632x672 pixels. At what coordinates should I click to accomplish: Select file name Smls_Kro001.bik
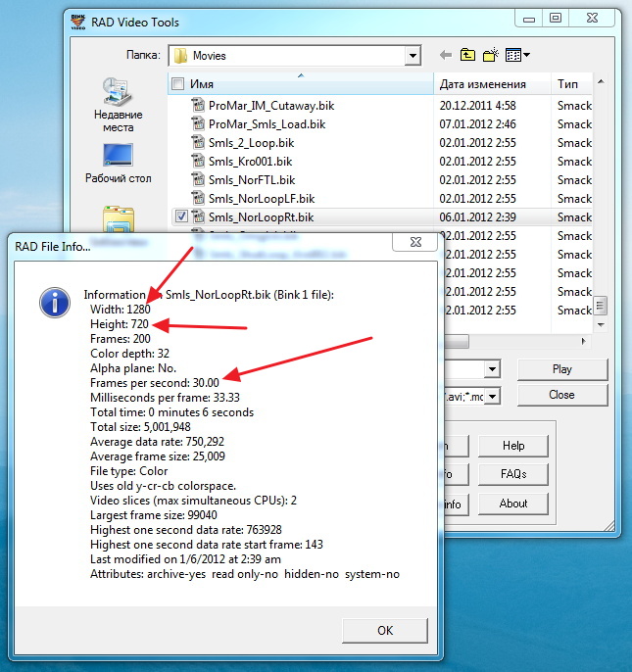pos(250,162)
